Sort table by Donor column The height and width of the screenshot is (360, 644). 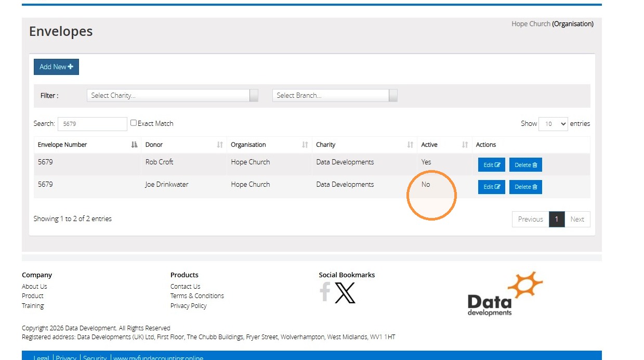pyautogui.click(x=184, y=145)
